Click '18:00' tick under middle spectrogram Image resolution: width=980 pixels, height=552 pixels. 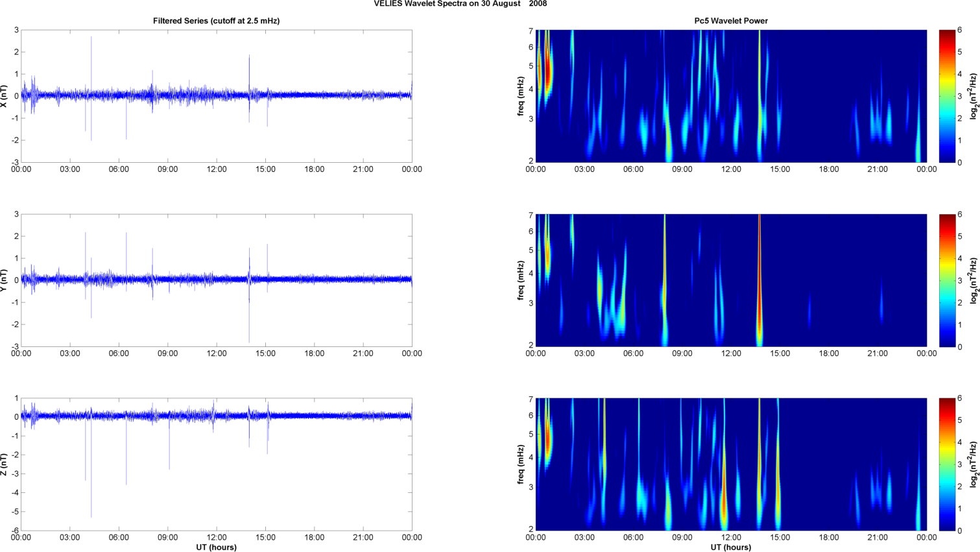tap(829, 354)
